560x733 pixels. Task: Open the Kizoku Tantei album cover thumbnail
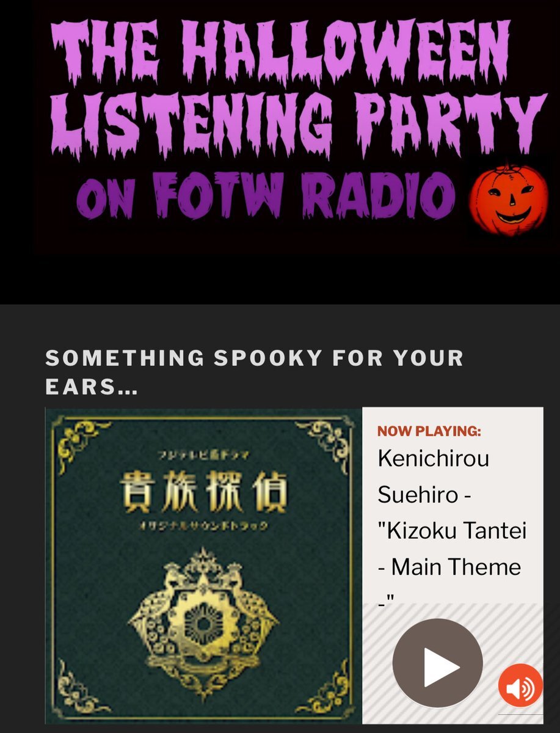point(204,566)
